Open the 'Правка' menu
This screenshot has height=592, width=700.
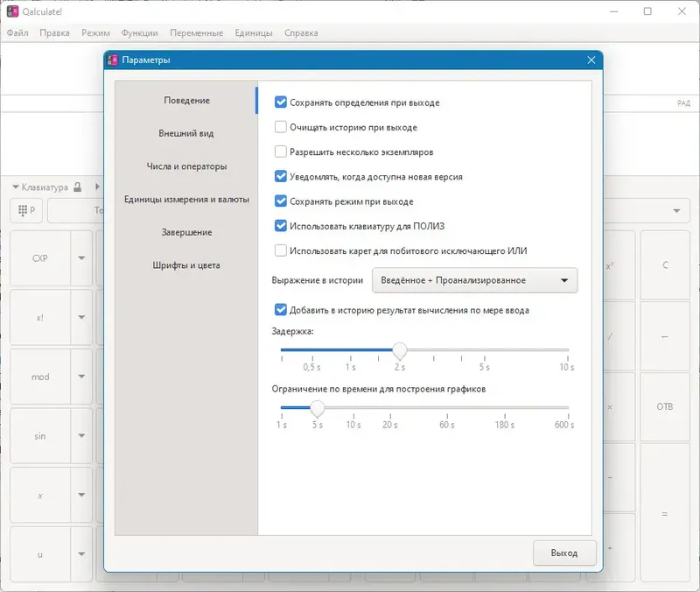(54, 32)
